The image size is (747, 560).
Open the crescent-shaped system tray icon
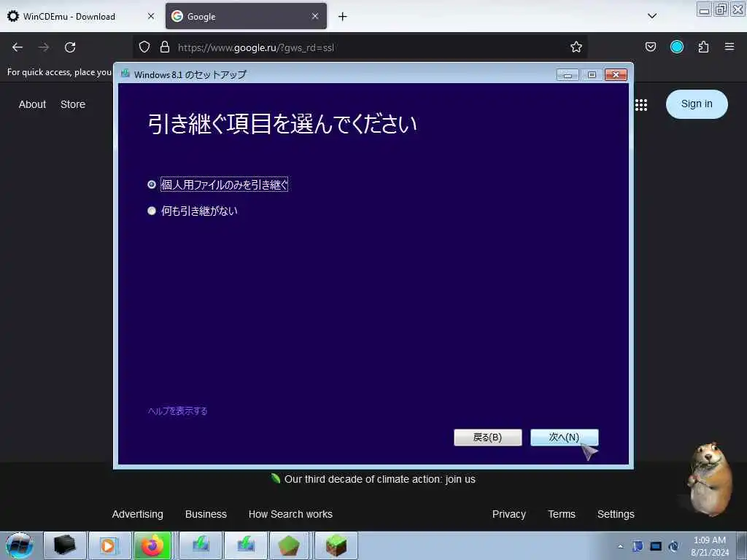(673, 546)
